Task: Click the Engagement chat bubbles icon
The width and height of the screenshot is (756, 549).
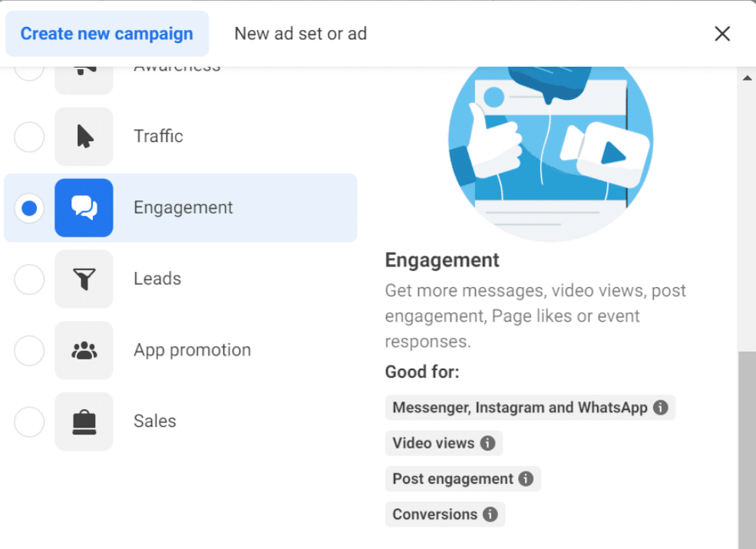Action: [84, 207]
